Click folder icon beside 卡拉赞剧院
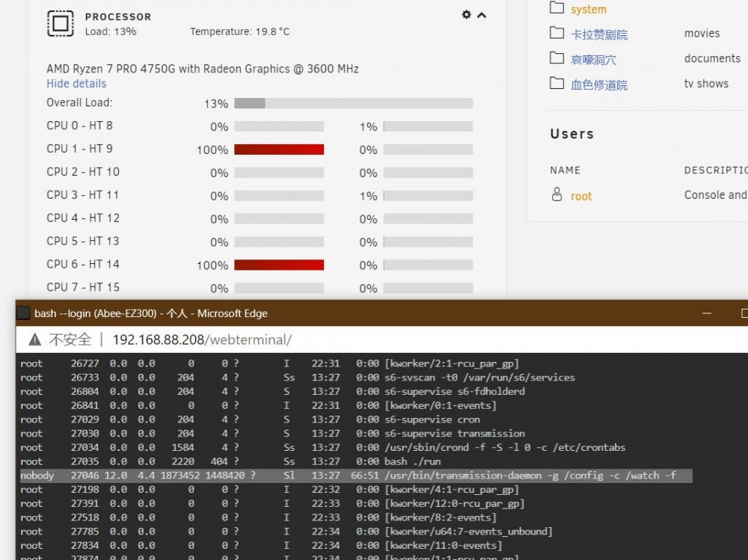The image size is (748, 560). coord(557,33)
